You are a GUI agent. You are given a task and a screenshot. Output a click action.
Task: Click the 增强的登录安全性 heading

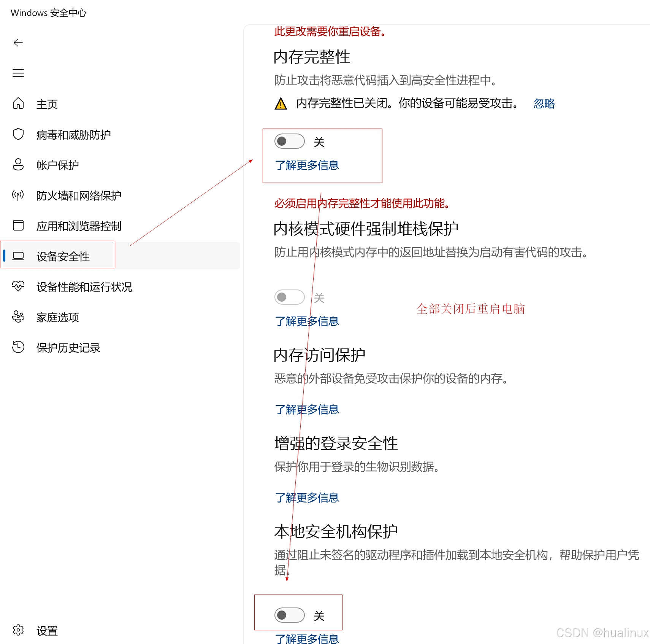tap(336, 444)
